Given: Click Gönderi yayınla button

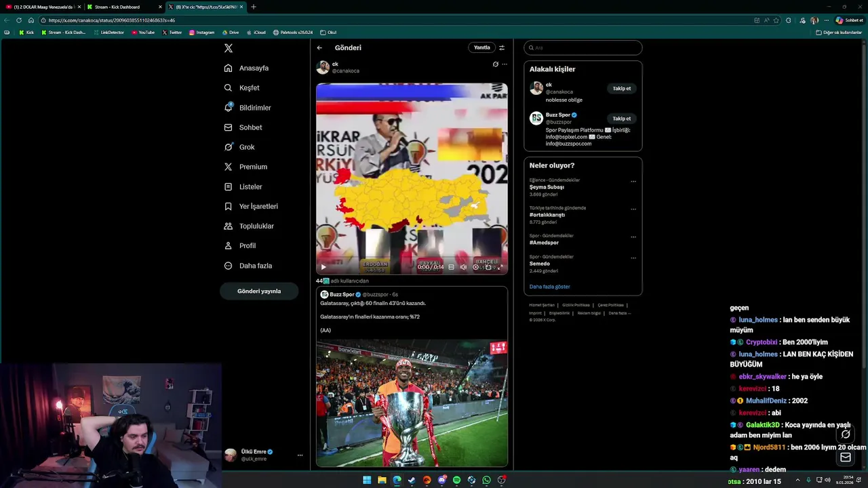Looking at the screenshot, I should click(259, 291).
